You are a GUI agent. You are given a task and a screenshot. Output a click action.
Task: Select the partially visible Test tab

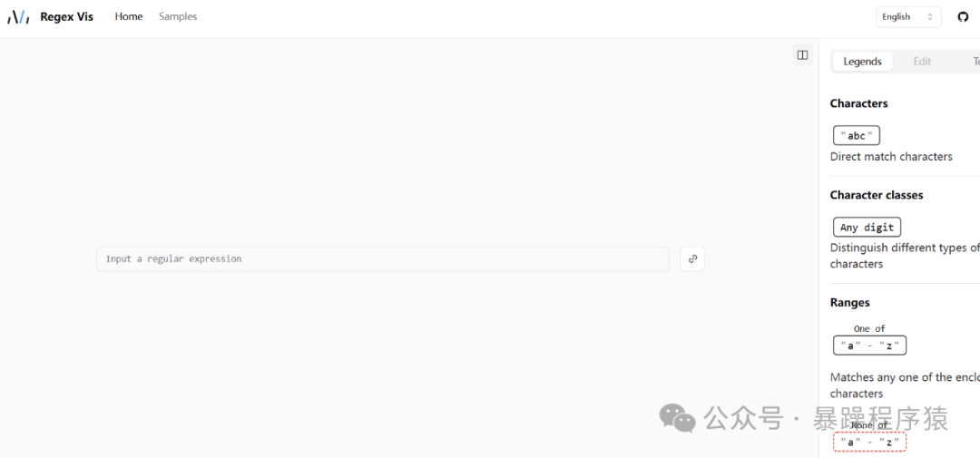pyautogui.click(x=975, y=62)
